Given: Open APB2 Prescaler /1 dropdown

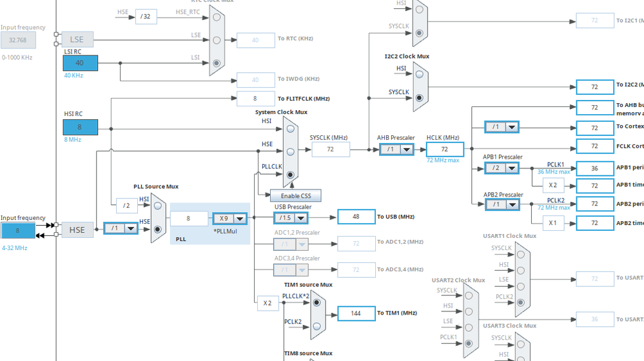Looking at the screenshot, I should [502, 204].
